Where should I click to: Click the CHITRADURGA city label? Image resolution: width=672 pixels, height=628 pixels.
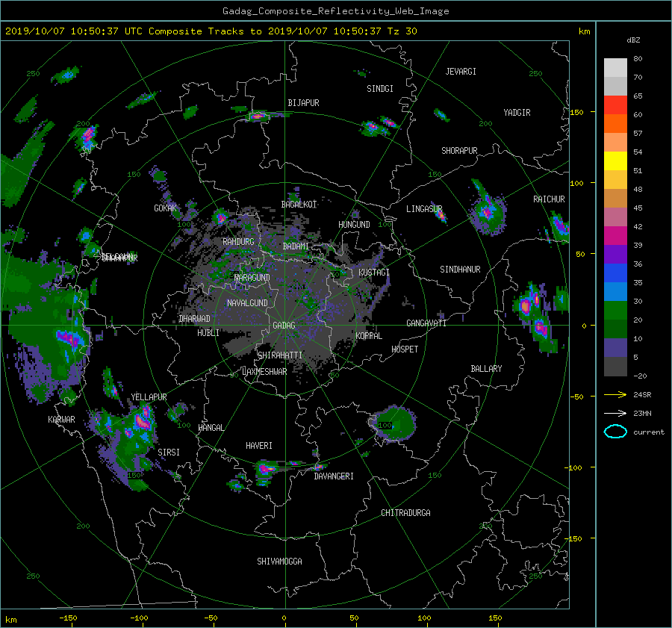pyautogui.click(x=405, y=513)
